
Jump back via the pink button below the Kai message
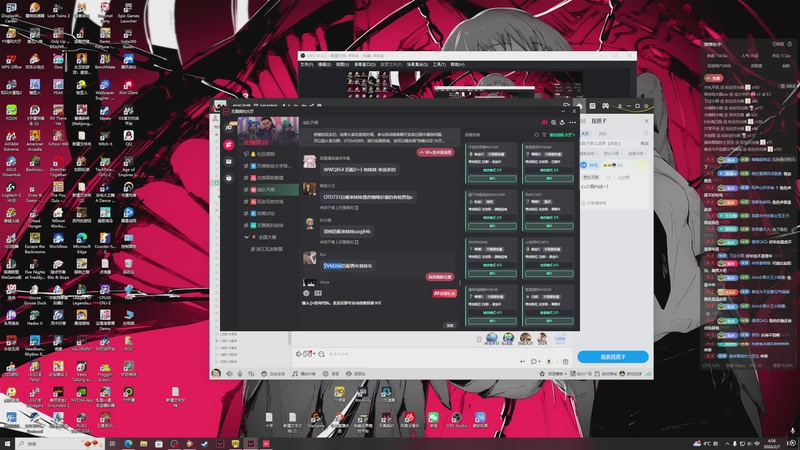pyautogui.click(x=439, y=277)
